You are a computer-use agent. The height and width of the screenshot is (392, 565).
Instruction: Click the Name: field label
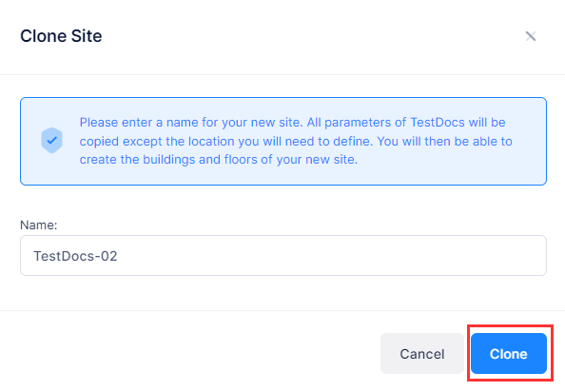click(x=39, y=225)
